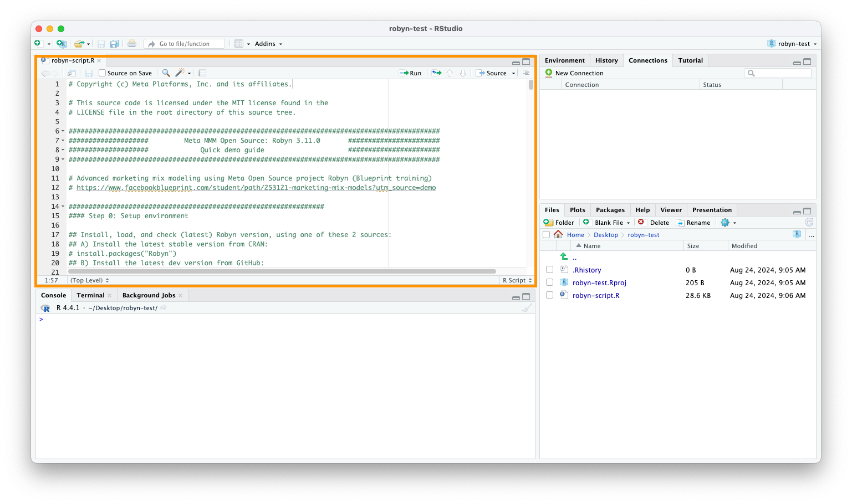The width and height of the screenshot is (852, 504).
Task: Switch to the History tab
Action: (x=606, y=60)
